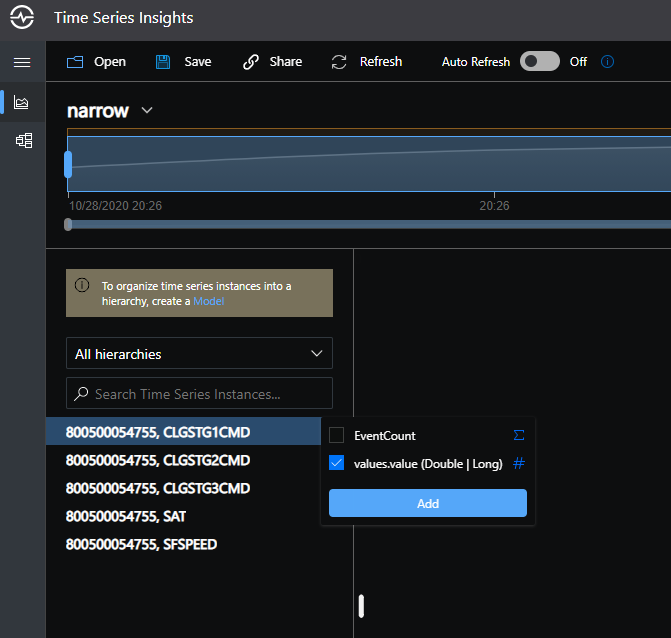Image resolution: width=671 pixels, height=638 pixels.
Task: Click the Off status label
Action: point(578,62)
